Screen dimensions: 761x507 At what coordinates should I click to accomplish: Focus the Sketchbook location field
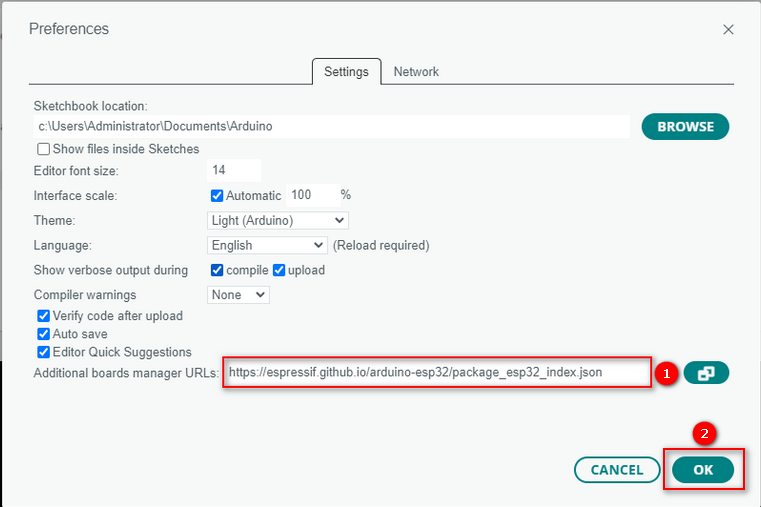pos(332,127)
